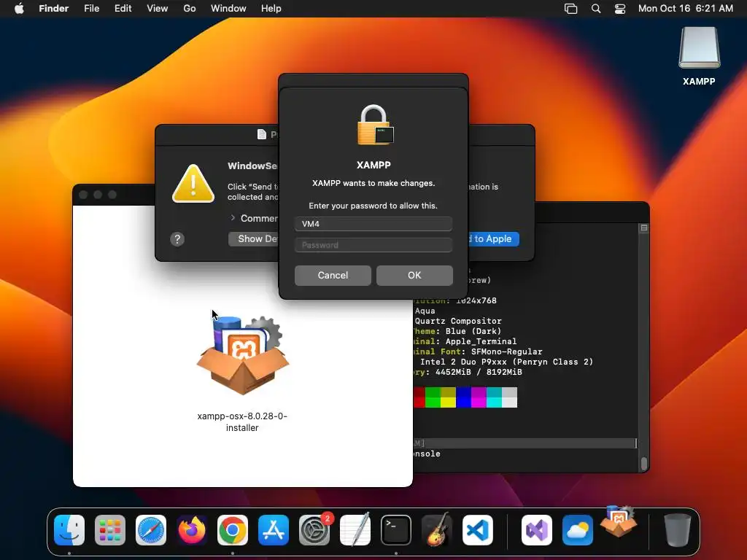
Task: Open System Settings from the Dock
Action: tap(314, 530)
